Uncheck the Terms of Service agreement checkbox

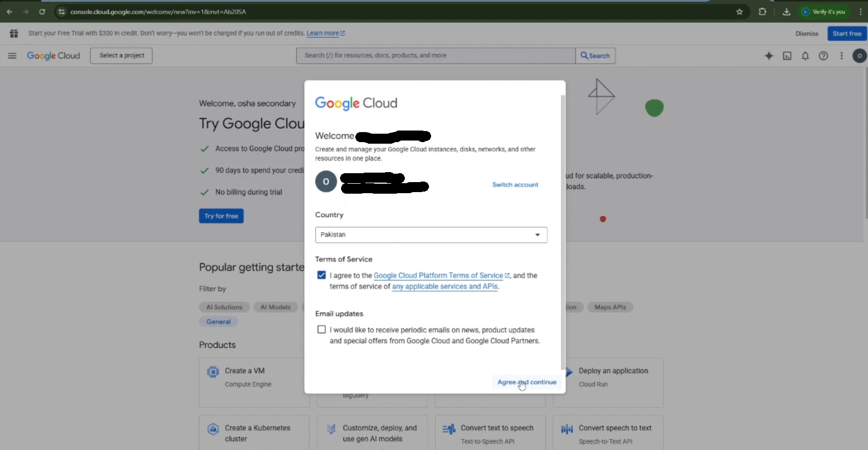pos(322,275)
